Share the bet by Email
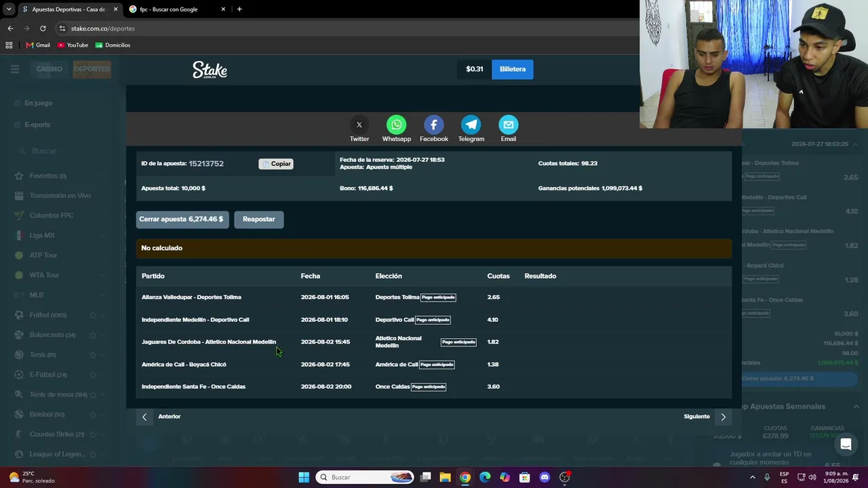This screenshot has height=488, width=868. click(x=509, y=125)
